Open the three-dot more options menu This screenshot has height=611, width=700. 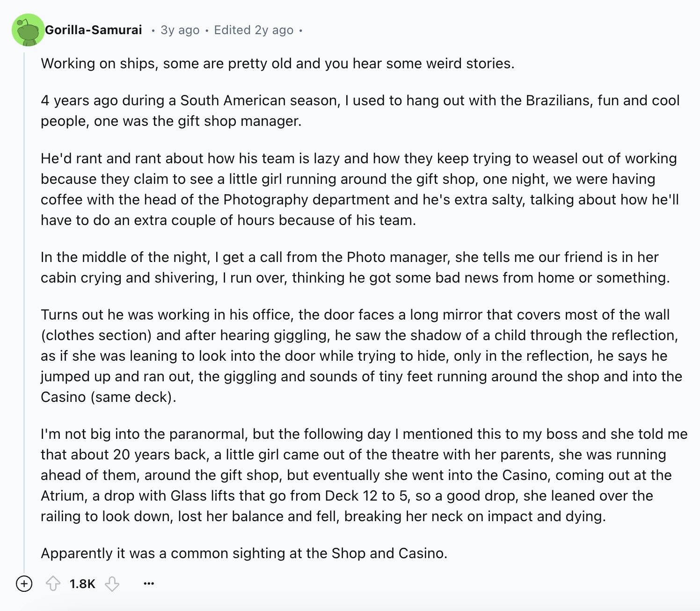[x=149, y=583]
